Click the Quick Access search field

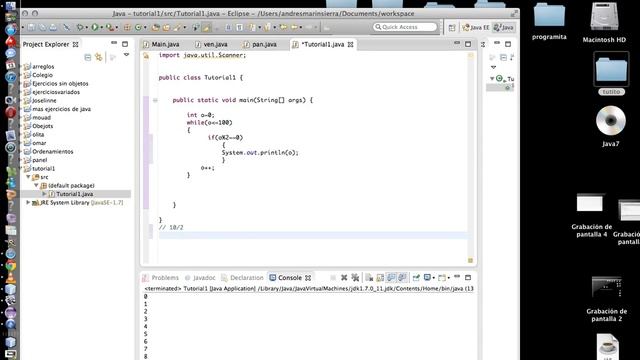point(405,27)
